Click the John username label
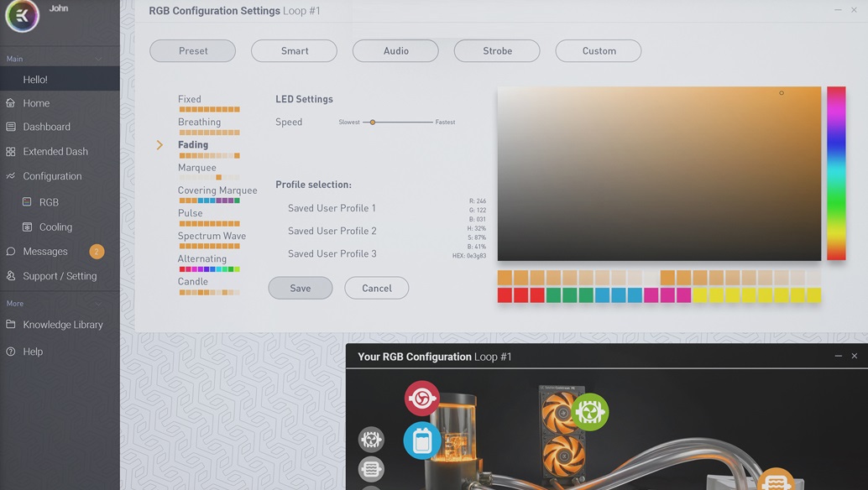The width and height of the screenshot is (868, 490). pos(59,8)
